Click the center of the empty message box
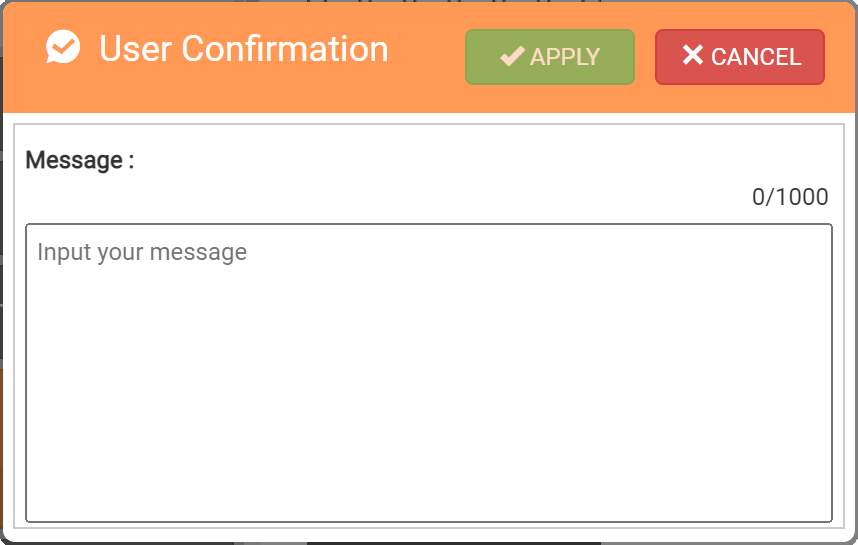This screenshot has height=545, width=858. point(428,372)
